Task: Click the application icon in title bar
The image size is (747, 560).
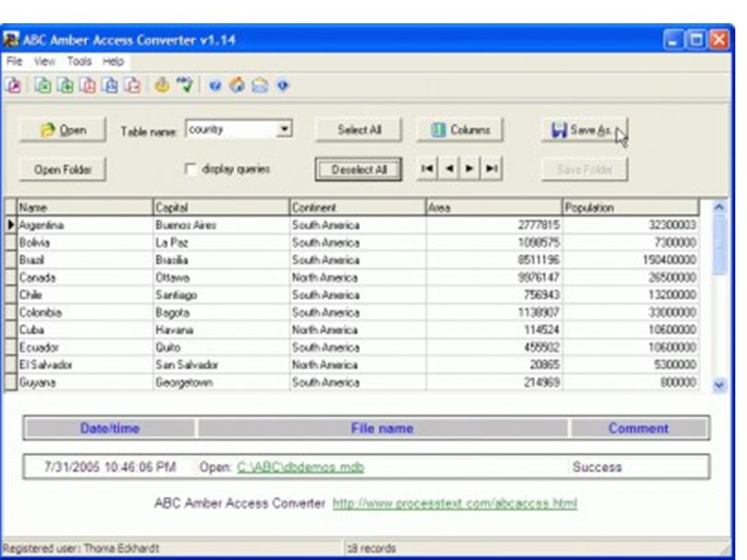Action: pos(12,40)
